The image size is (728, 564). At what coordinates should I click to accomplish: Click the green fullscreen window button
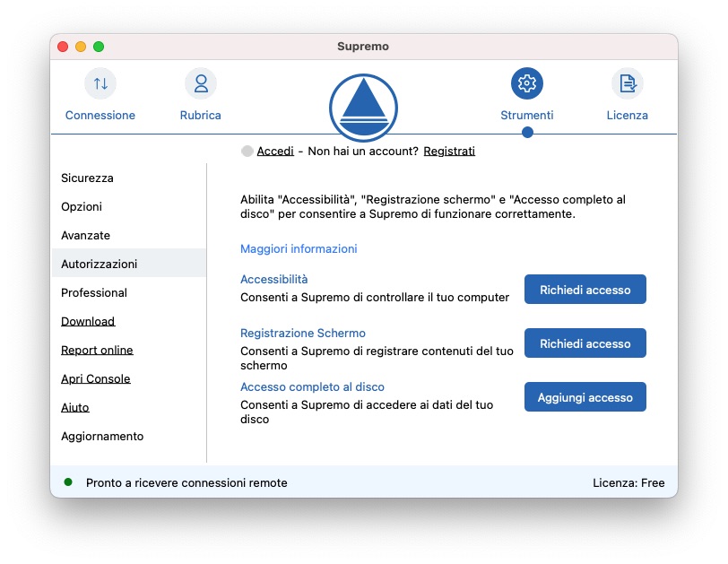[x=99, y=47]
